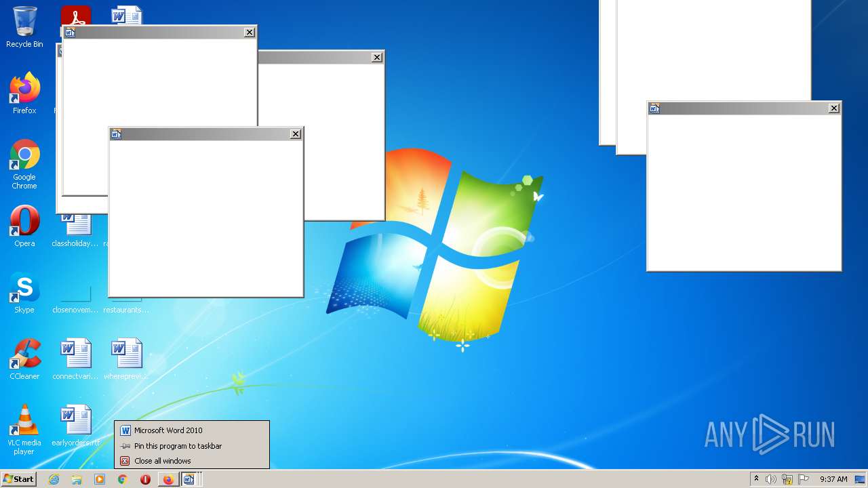Show hidden tray icons arrow
Screen dimensions: 868x488
tap(756, 479)
